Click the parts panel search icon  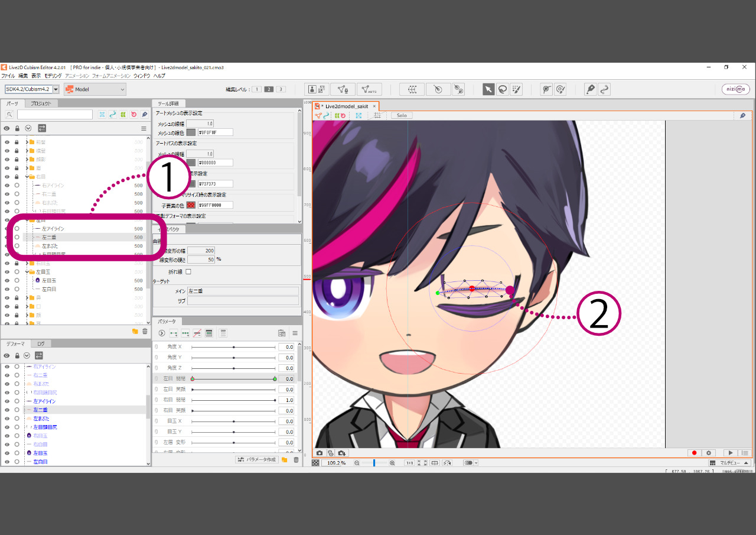9,114
